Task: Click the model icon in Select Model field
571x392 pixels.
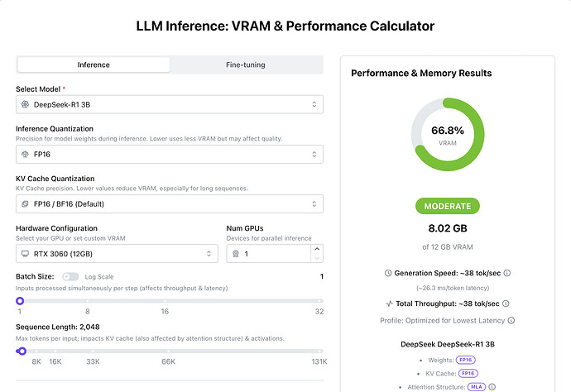Action: click(26, 104)
